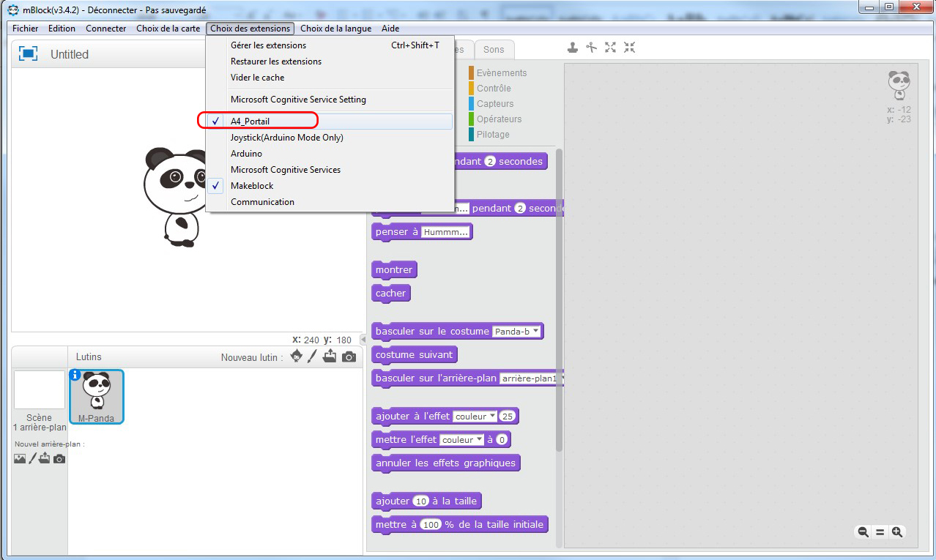
Task: Click the 'annuler les effets graphiques' block
Action: coord(445,463)
